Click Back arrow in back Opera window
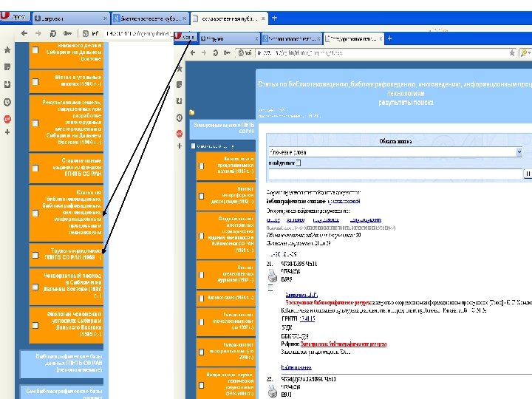The image size is (532, 399). click(x=24, y=33)
